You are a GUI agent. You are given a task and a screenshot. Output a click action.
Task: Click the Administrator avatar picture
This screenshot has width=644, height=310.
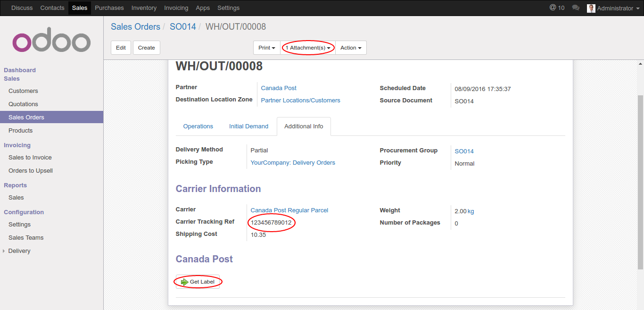tap(591, 8)
